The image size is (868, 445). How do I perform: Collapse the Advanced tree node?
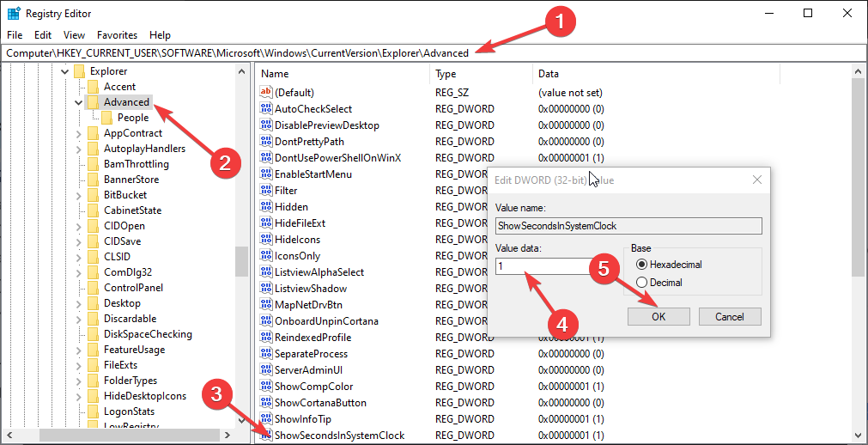(79, 102)
